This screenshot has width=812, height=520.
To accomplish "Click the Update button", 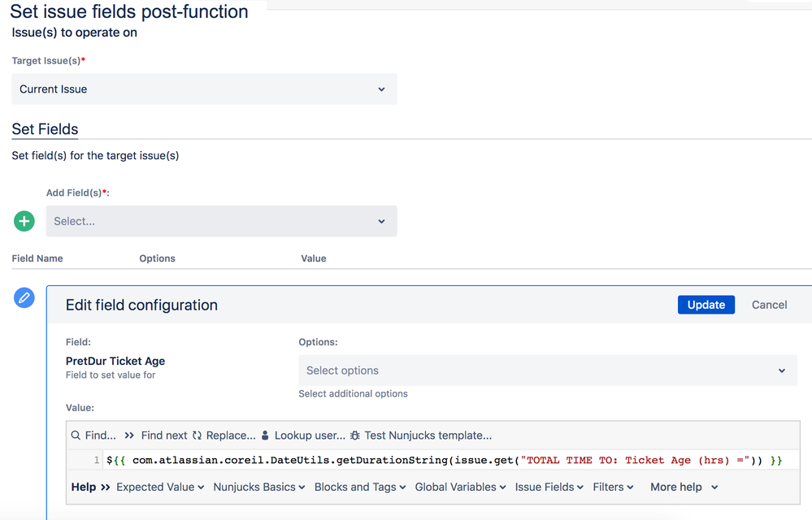I will (x=706, y=305).
